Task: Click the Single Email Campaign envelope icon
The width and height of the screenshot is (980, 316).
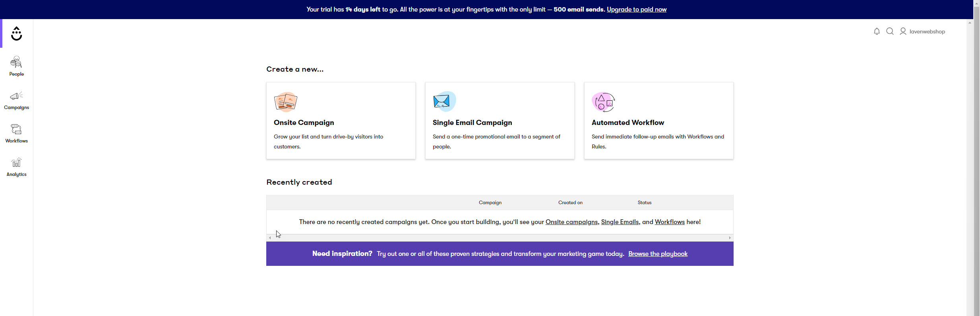Action: pyautogui.click(x=444, y=102)
